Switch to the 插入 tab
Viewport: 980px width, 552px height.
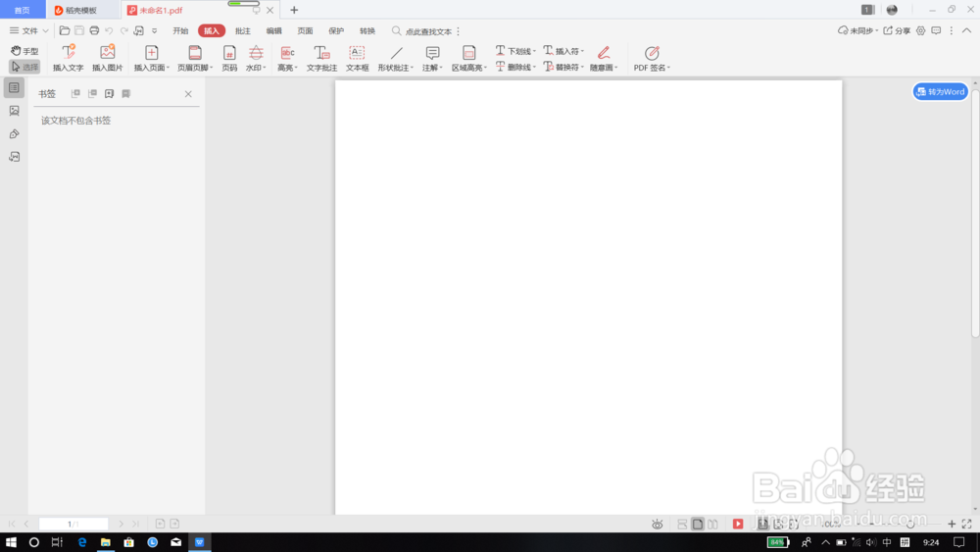[x=212, y=30]
